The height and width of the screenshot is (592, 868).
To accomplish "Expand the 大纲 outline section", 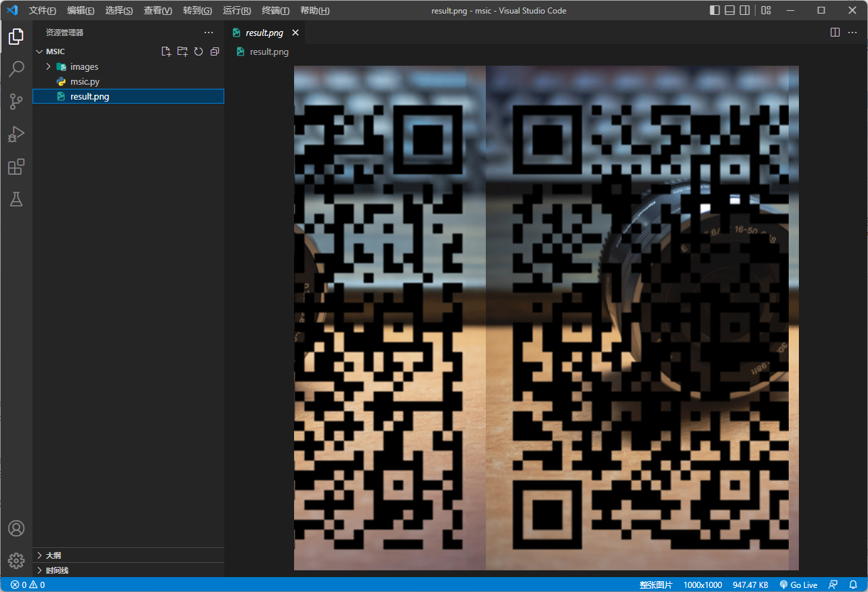I will coord(128,555).
